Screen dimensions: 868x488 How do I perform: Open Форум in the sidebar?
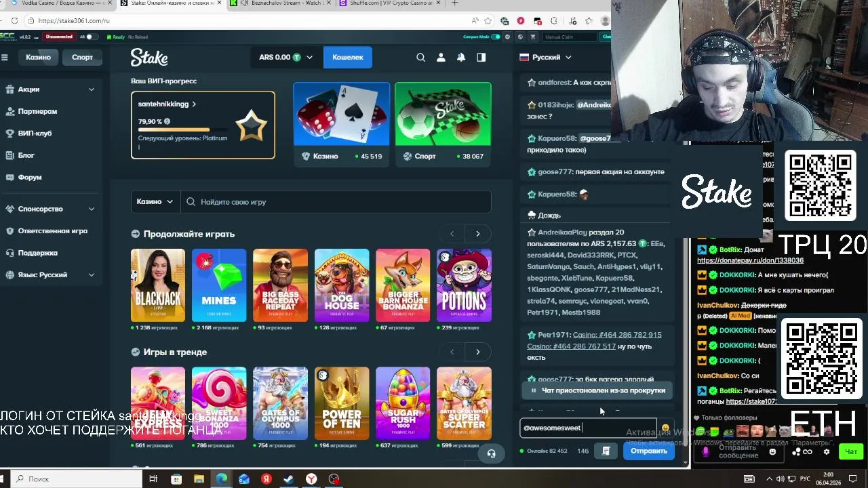pyautogui.click(x=30, y=178)
